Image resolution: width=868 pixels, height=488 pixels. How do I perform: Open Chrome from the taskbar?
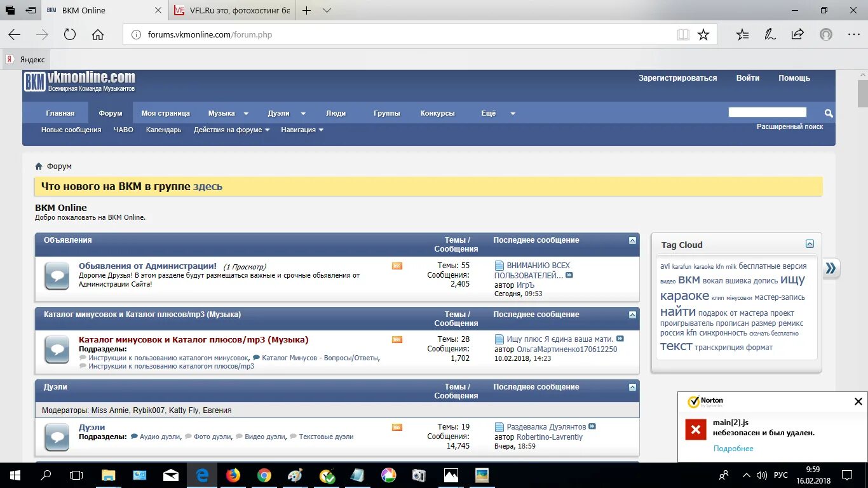click(x=264, y=475)
